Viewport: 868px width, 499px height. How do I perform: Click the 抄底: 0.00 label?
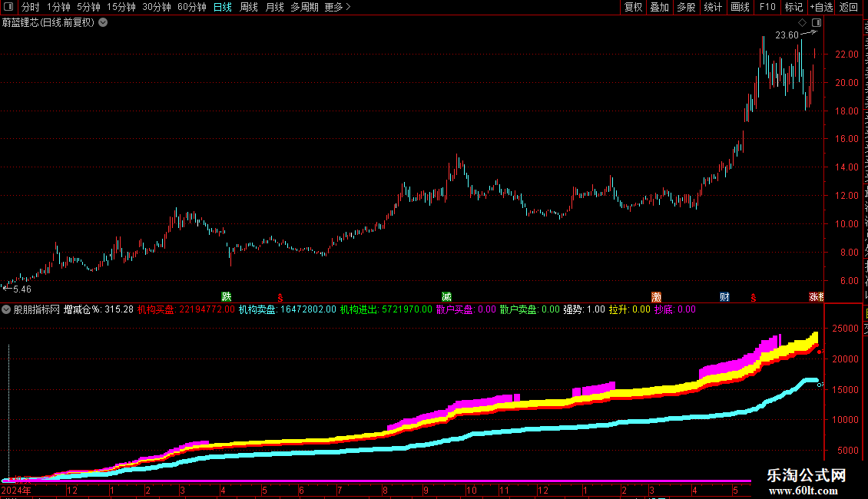click(x=674, y=310)
